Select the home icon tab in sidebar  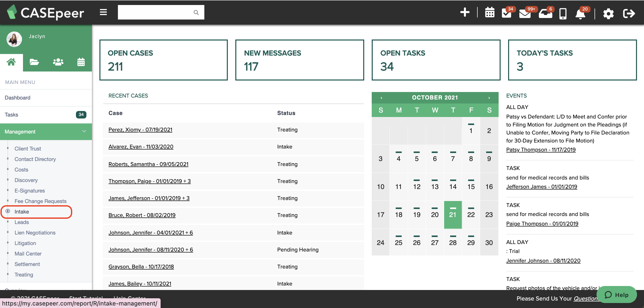[x=11, y=62]
